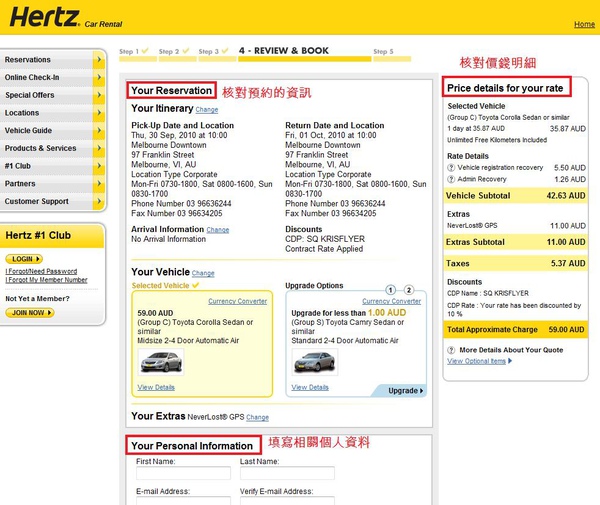The width and height of the screenshot is (600, 505).
Task: Expand the Reservations arrow chevron
Action: tap(99, 60)
